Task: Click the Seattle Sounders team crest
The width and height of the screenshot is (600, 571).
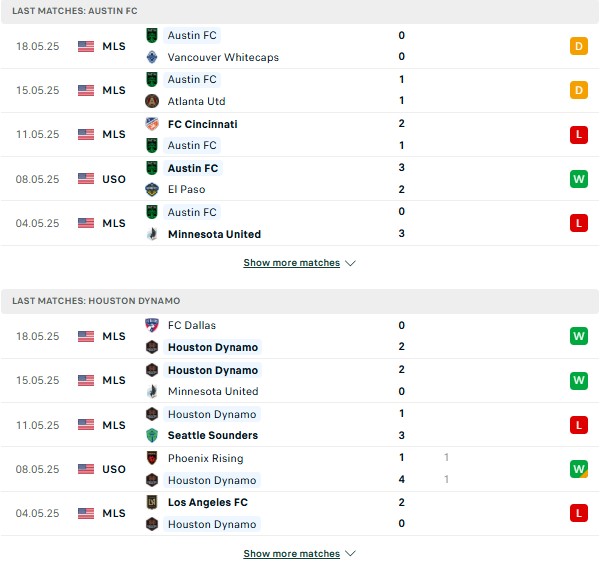Action: 152,435
